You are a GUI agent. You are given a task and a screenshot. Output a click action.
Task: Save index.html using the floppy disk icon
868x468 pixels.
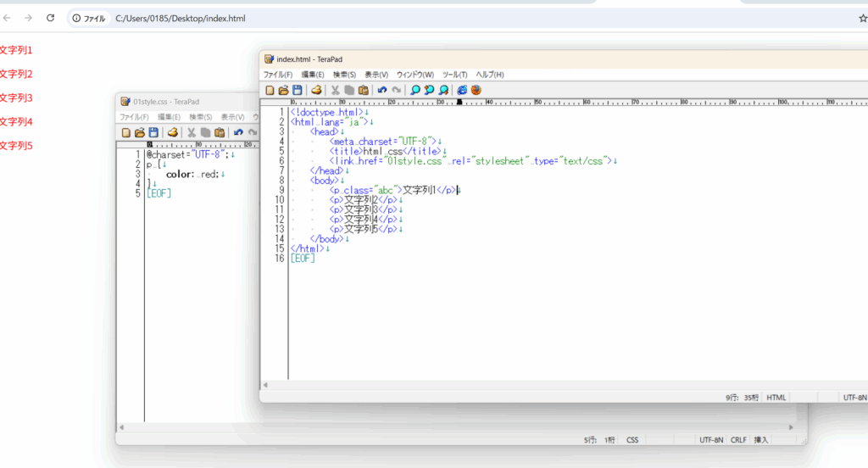click(297, 89)
